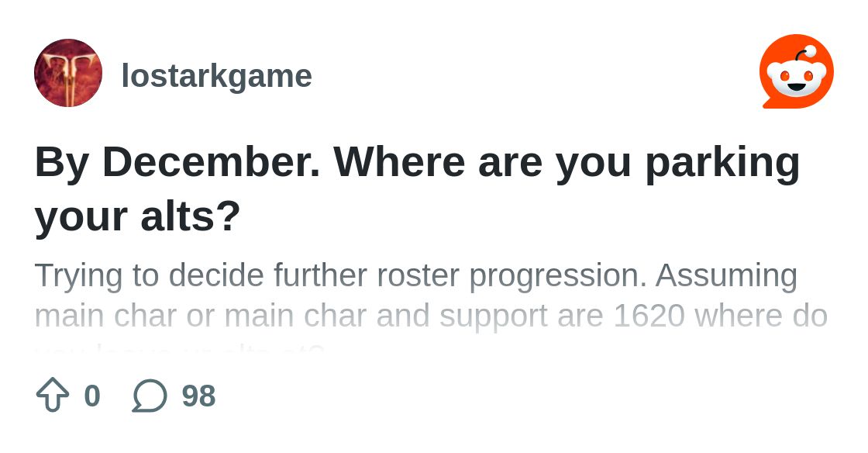This screenshot has height=453, width=868.
Task: Click the comment count showing 98
Action: [198, 396]
